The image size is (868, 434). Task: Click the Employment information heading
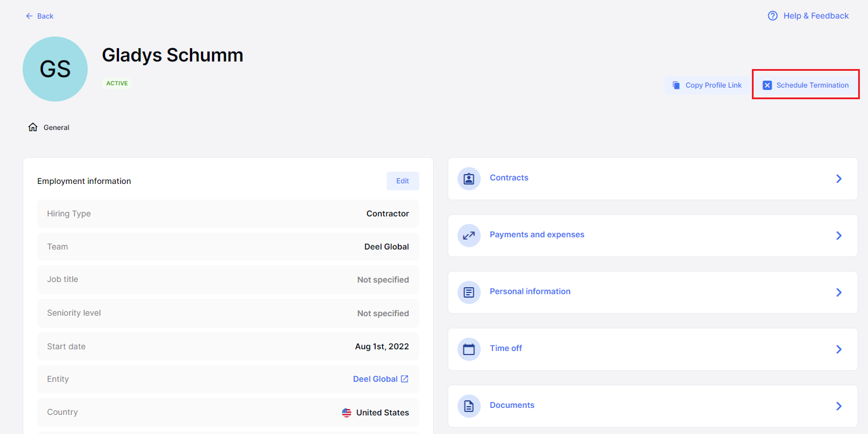84,181
